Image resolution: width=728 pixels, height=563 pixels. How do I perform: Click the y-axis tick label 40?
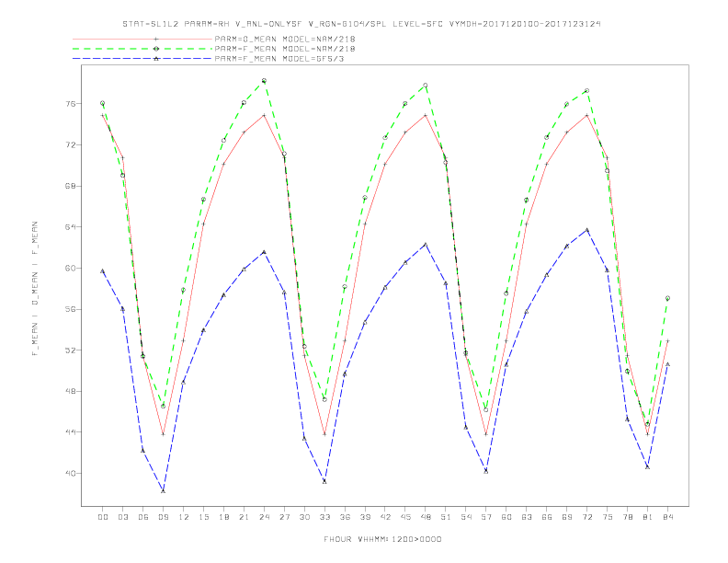(x=70, y=474)
